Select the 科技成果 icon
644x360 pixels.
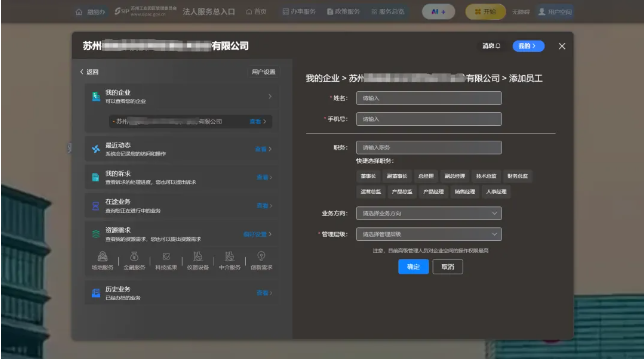coord(166,257)
